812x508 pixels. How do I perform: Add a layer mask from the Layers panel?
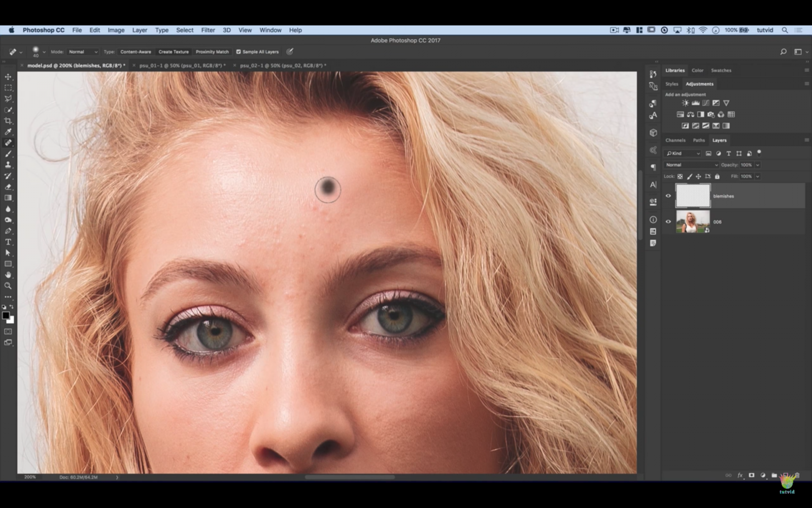pyautogui.click(x=751, y=475)
